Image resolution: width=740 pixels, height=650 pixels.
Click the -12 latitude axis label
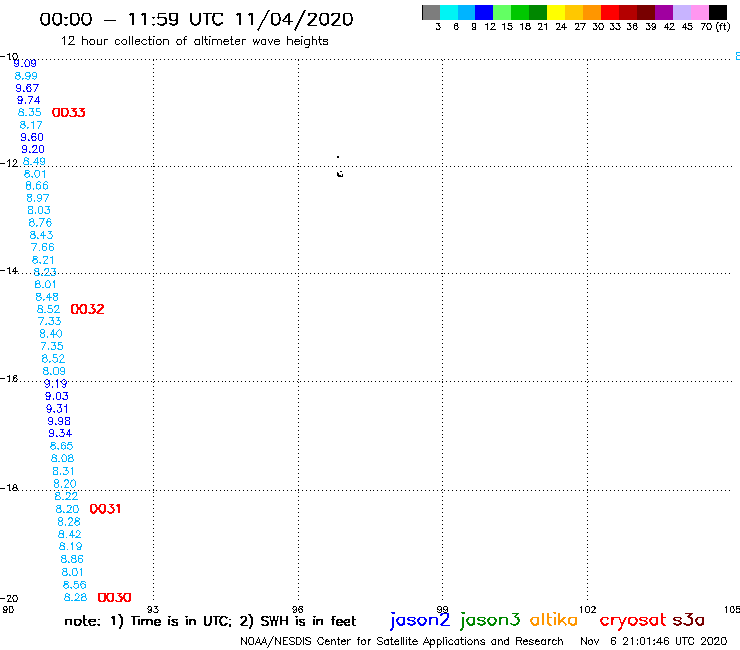[9, 163]
